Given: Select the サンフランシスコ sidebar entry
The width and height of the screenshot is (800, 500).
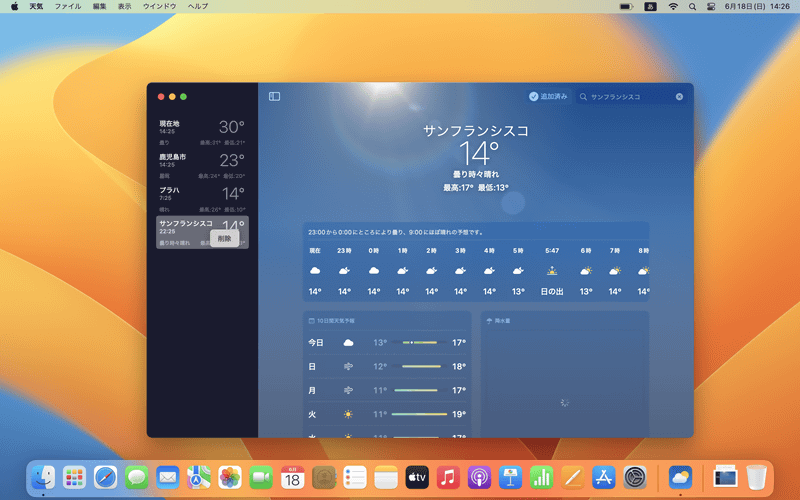Looking at the screenshot, I should click(x=202, y=232).
